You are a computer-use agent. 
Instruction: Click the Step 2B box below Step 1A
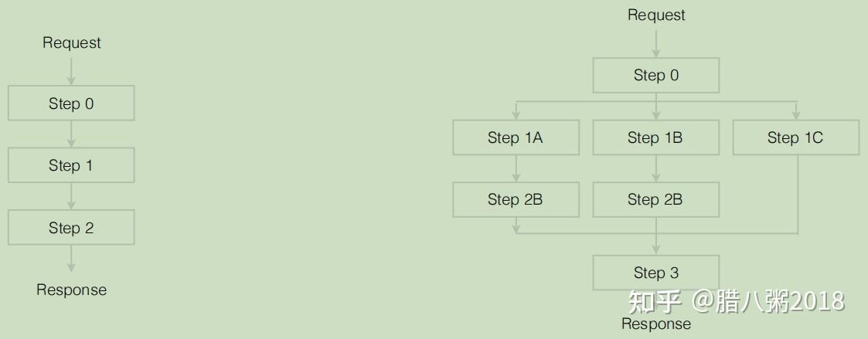(x=516, y=199)
